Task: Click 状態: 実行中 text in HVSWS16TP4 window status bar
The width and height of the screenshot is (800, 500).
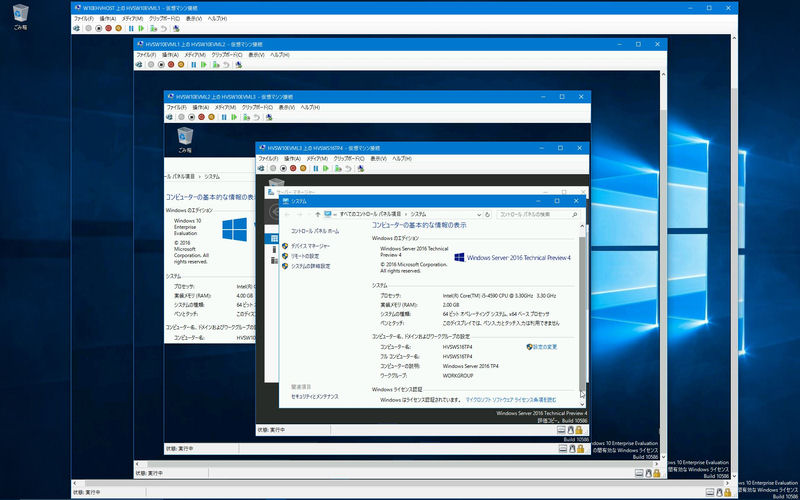Action: point(271,430)
